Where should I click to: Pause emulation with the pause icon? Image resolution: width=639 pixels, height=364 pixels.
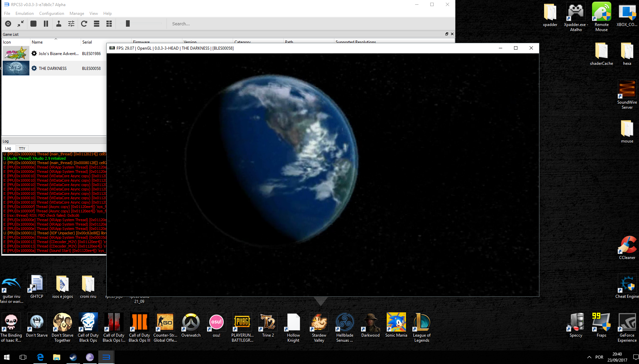46,24
